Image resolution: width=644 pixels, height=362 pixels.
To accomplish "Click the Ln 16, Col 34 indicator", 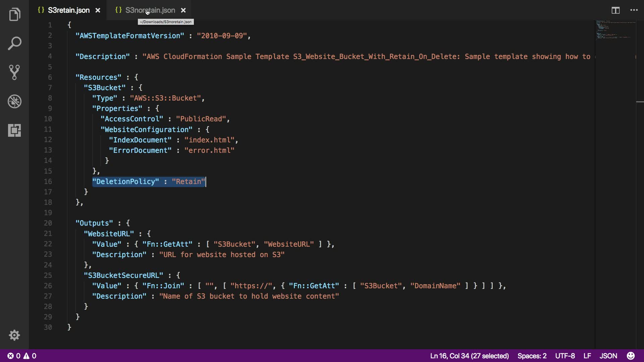I will click(x=469, y=356).
